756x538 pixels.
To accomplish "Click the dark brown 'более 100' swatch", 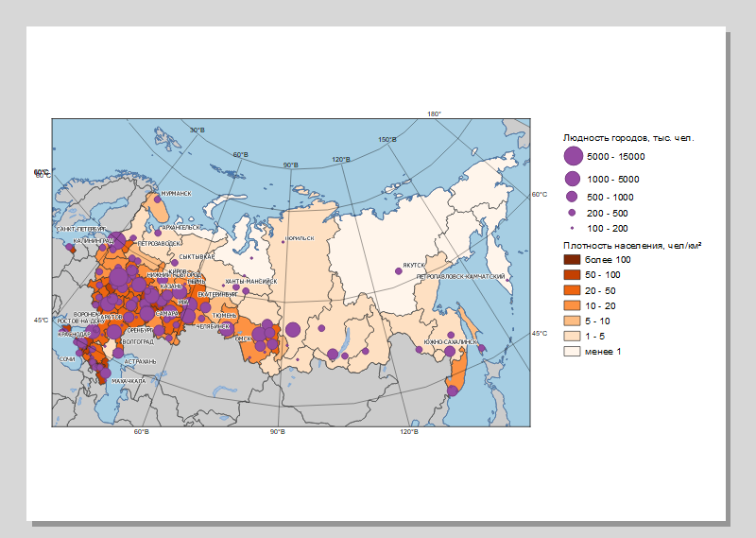I will point(572,259).
